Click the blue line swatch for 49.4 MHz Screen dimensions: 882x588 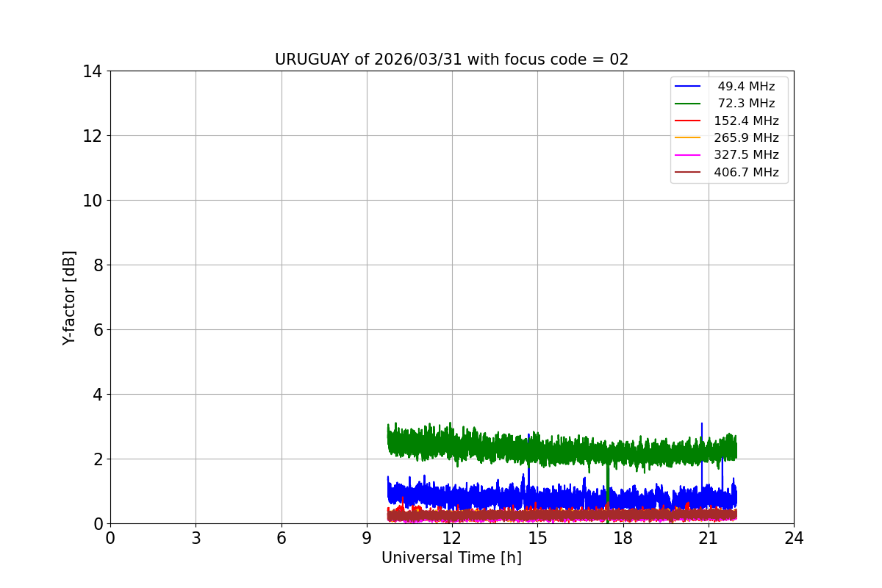coord(688,87)
